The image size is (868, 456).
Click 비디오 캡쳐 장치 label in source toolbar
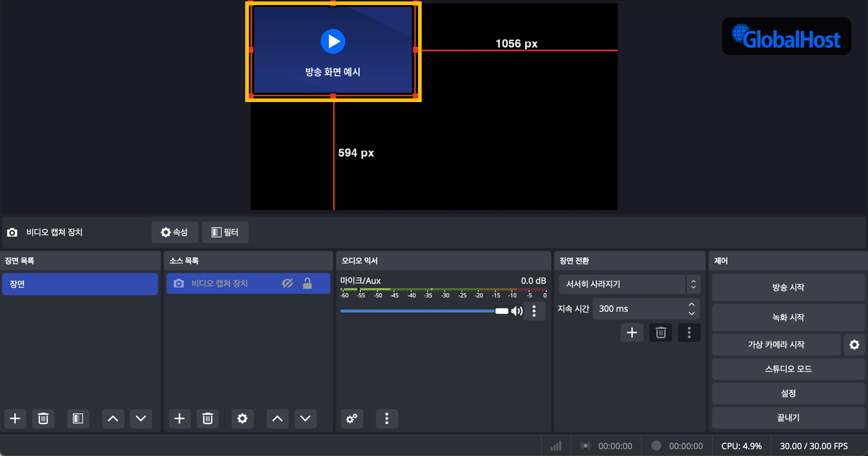[x=55, y=232]
